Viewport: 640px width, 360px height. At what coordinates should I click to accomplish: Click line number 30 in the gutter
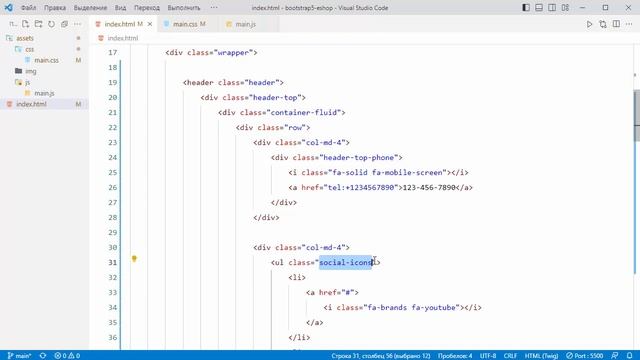click(112, 247)
